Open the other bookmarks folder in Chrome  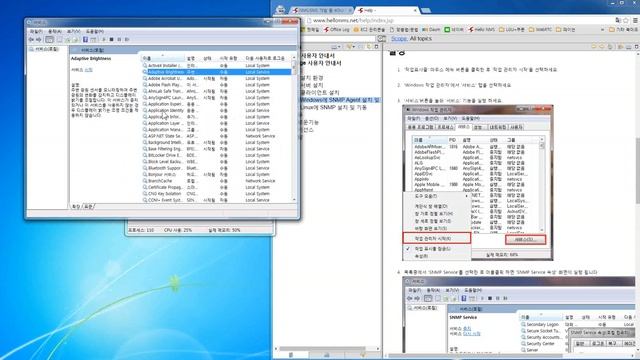pyautogui.click(x=623, y=30)
